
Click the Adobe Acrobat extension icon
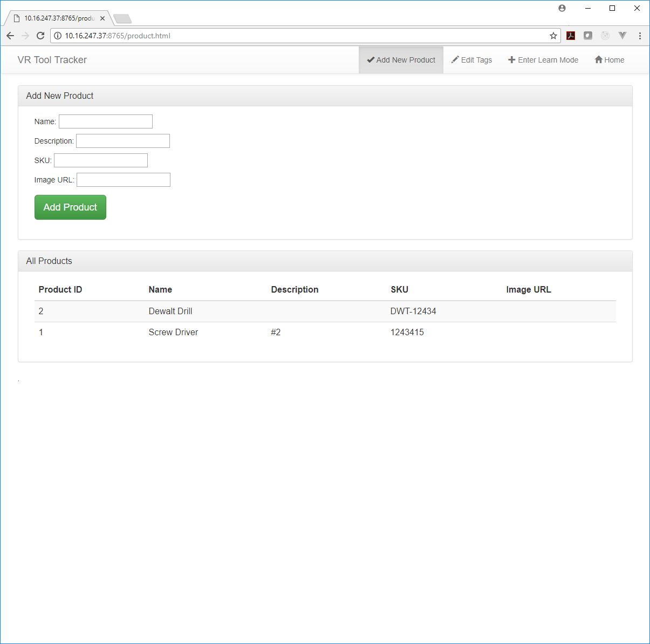click(x=571, y=36)
